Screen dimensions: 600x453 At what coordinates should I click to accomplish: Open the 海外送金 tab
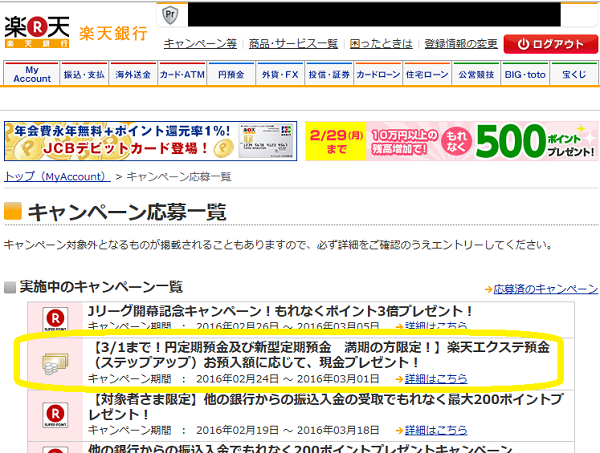pos(133,74)
